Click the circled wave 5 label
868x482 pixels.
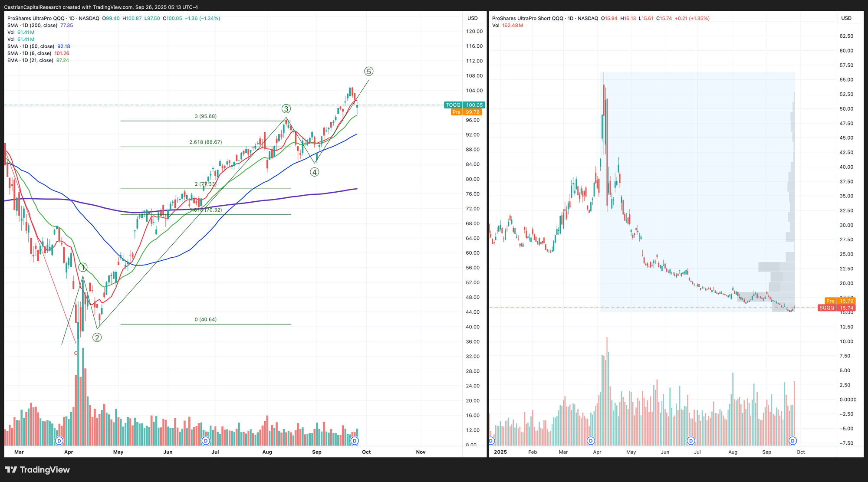pyautogui.click(x=368, y=72)
